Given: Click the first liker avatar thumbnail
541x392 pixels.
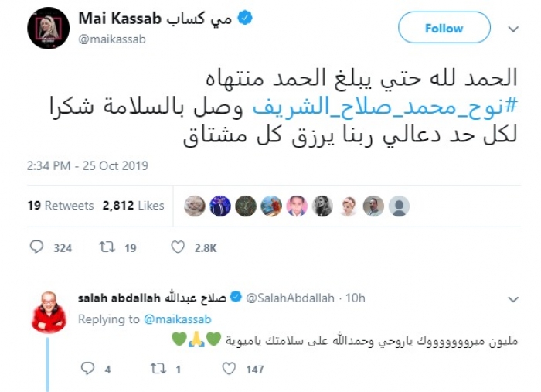Looking at the screenshot, I should (x=195, y=206).
